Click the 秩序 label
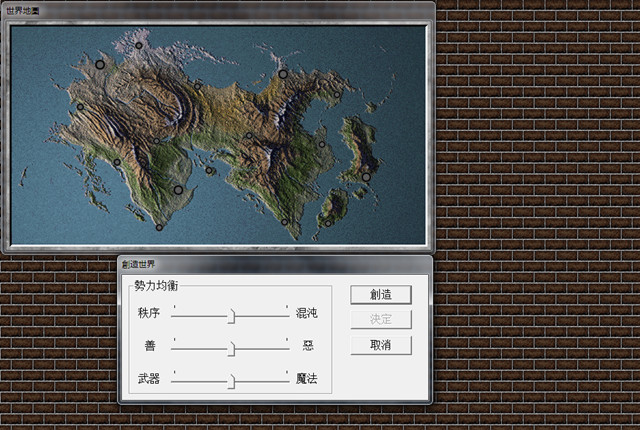Image resolution: width=640 pixels, height=430 pixels. (x=149, y=313)
